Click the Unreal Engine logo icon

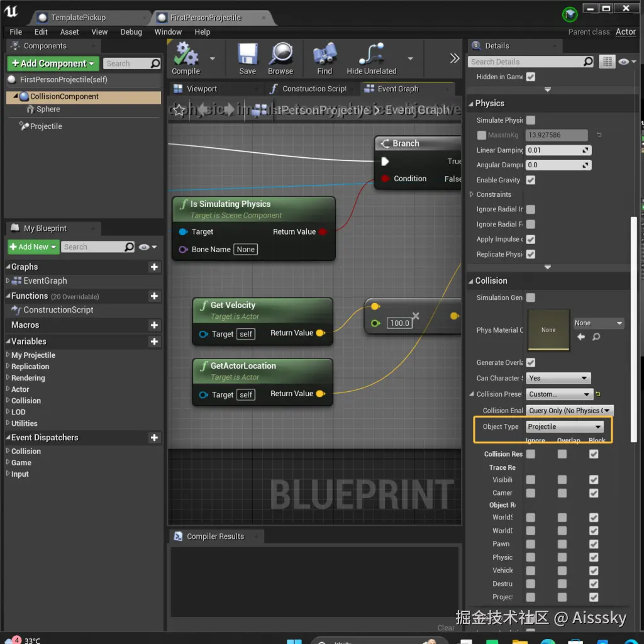11,11
